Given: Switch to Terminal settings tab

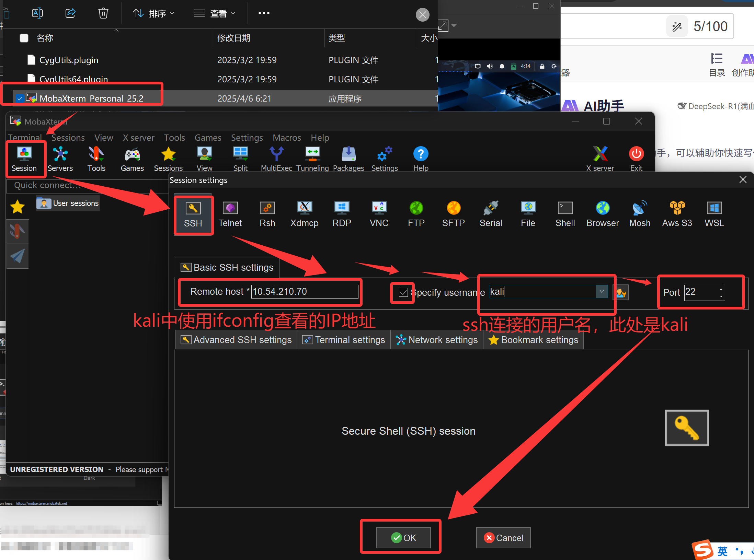Looking at the screenshot, I should (344, 340).
